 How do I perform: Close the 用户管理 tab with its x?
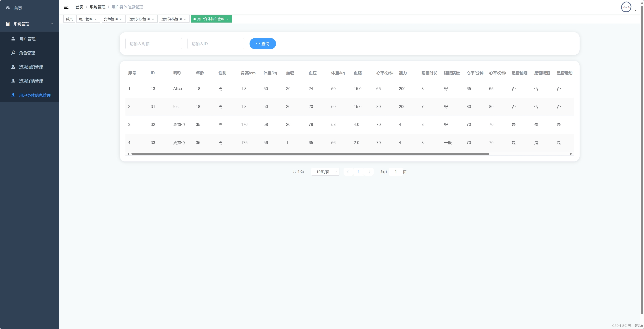coord(96,19)
